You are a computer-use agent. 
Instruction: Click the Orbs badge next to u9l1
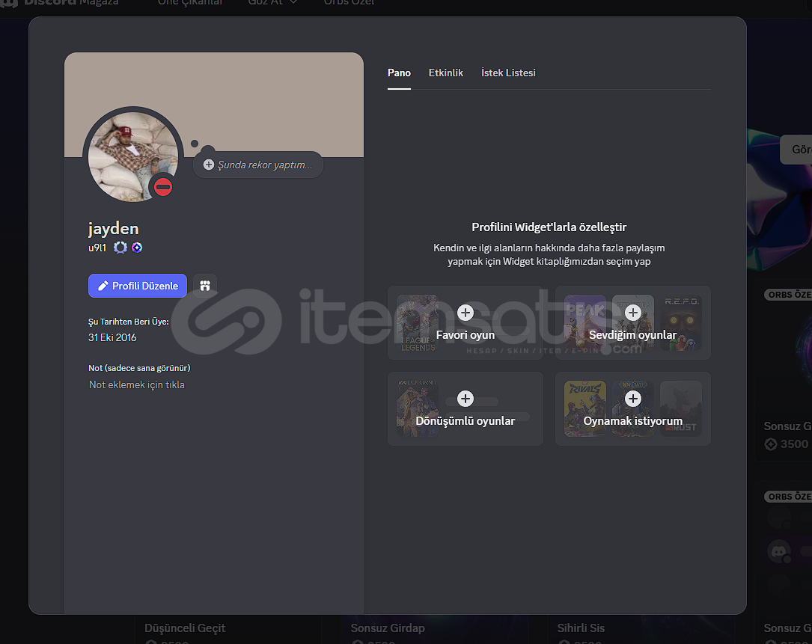(137, 248)
